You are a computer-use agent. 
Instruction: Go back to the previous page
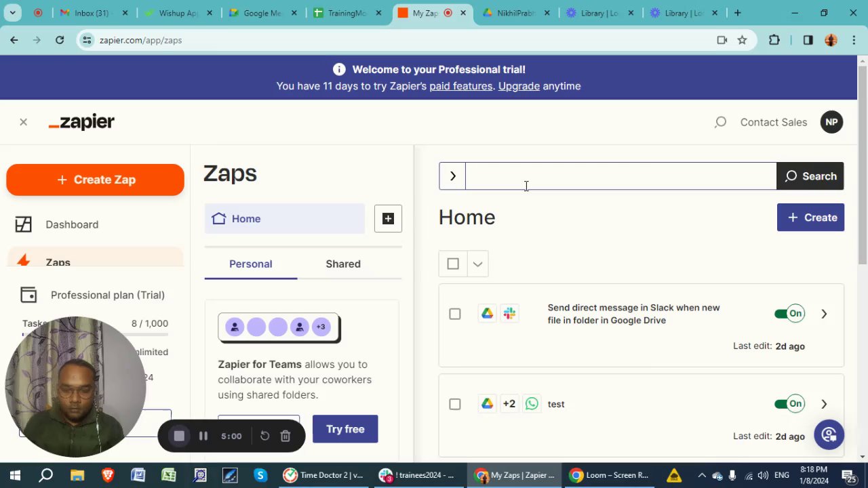pos(14,40)
